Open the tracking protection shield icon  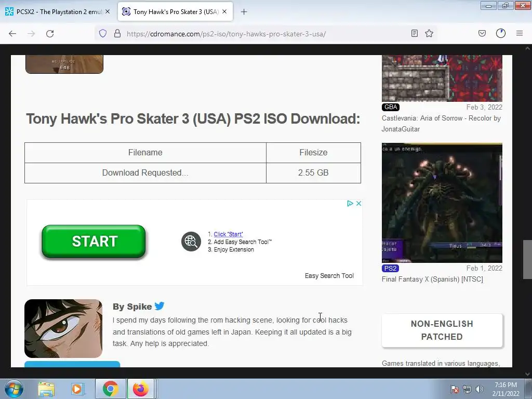tap(103, 34)
